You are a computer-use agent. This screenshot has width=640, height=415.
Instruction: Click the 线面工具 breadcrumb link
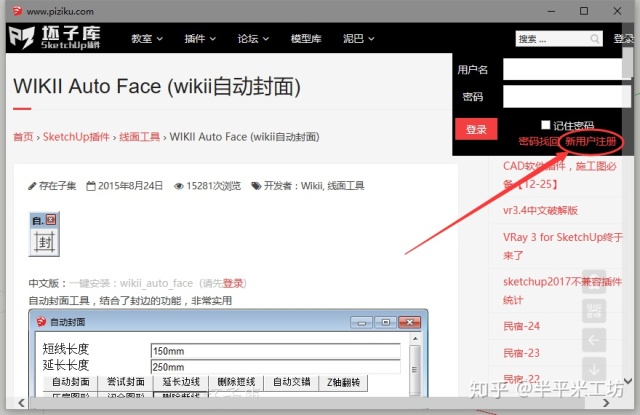pyautogui.click(x=140, y=137)
